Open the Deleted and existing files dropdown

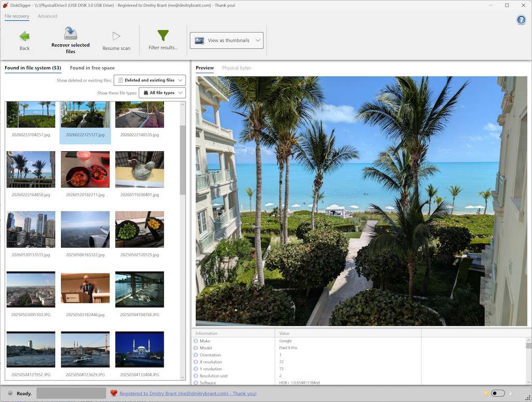(x=149, y=80)
